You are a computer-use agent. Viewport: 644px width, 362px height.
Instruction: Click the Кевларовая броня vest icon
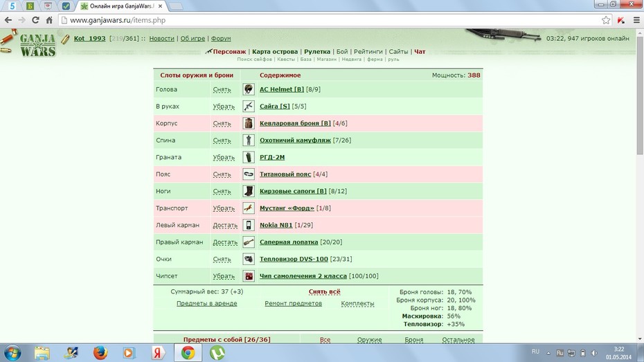tap(249, 123)
